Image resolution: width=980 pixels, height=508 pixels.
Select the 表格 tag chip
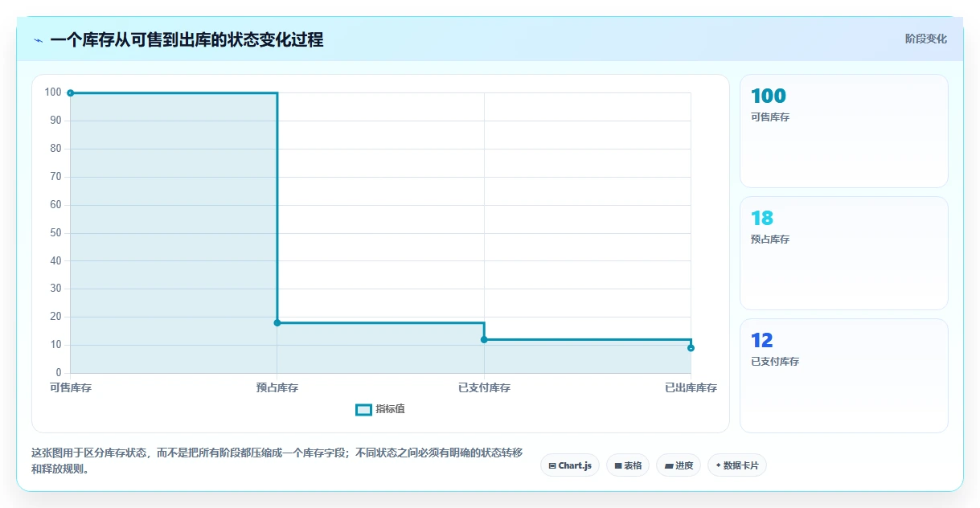[628, 465]
